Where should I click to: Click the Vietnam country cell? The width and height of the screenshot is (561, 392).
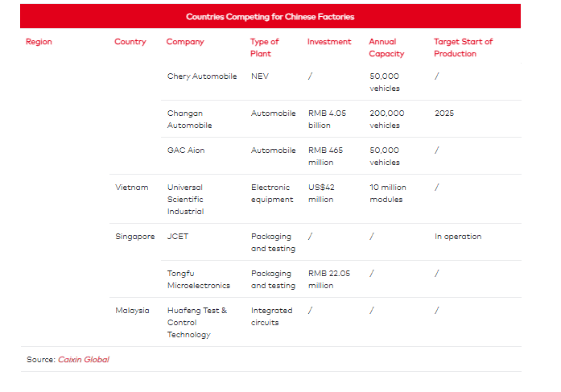132,188
